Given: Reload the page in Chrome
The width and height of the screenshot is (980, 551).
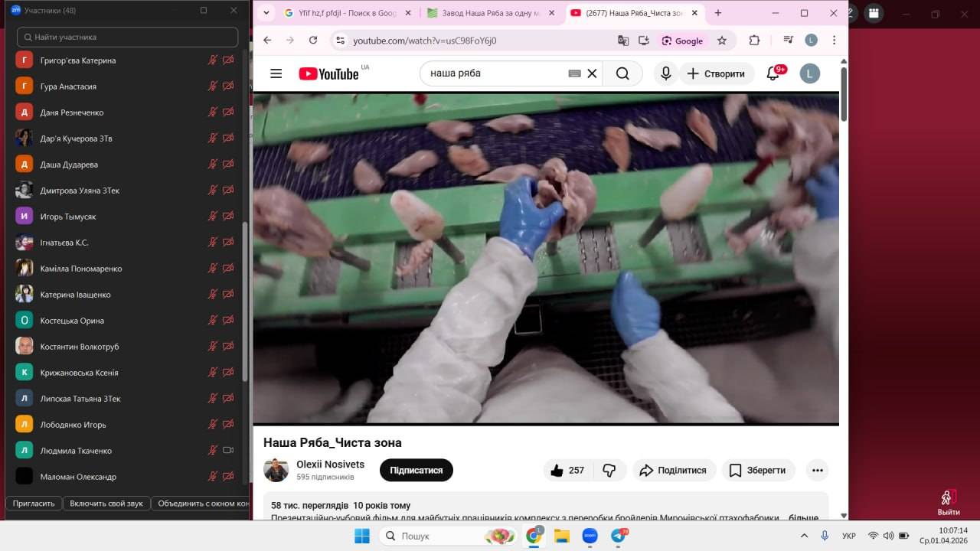Looking at the screenshot, I should (313, 41).
